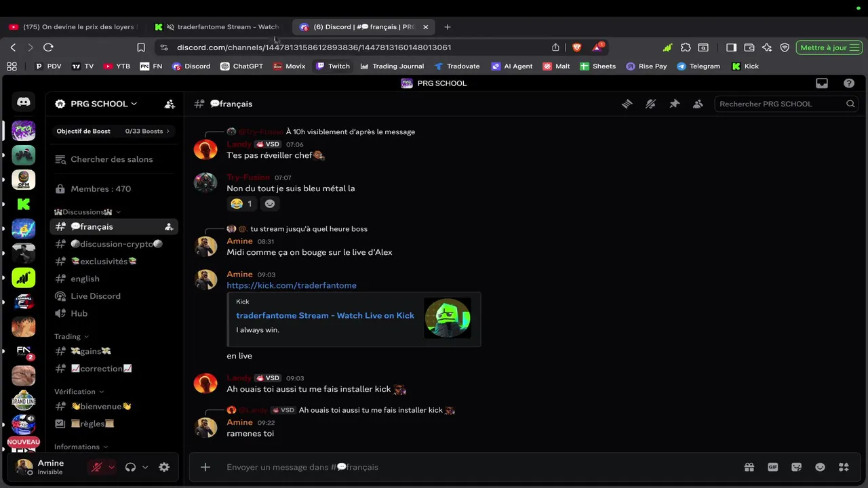The width and height of the screenshot is (868, 488).
Task: Open the GRAND LINE server icon
Action: [x=24, y=400]
